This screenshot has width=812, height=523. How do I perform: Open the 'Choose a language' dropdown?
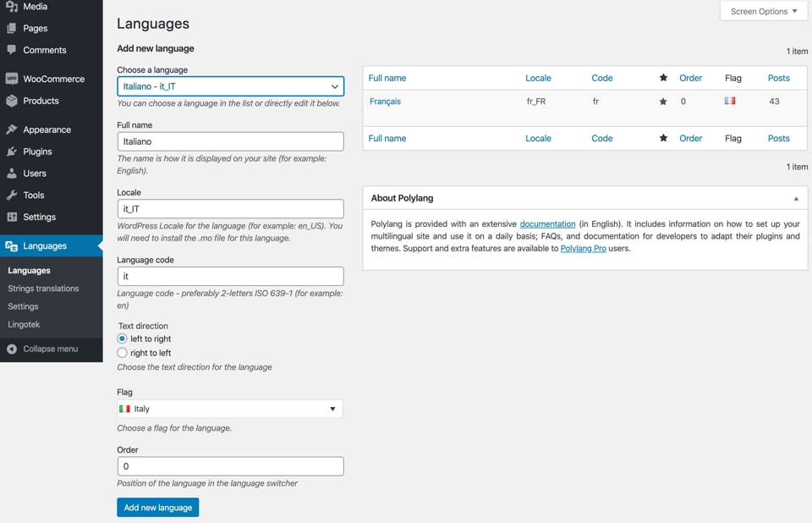pos(230,86)
